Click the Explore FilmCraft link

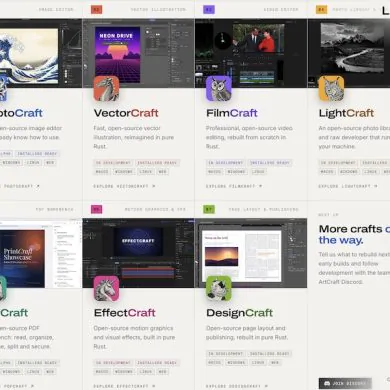234,186
